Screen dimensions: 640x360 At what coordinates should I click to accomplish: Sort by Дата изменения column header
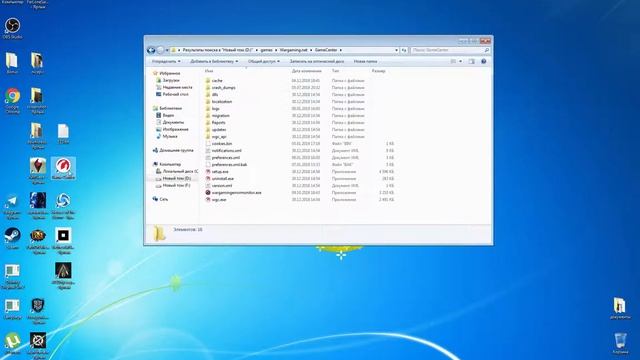pos(307,71)
